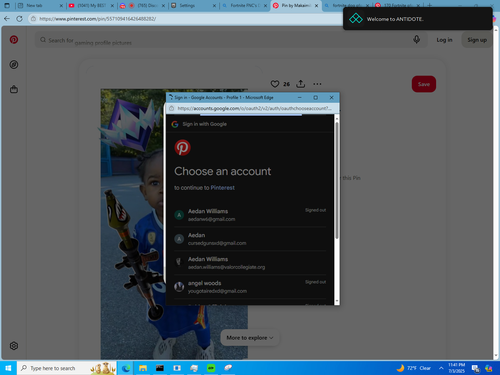
Task: Click the Pinterest search input field
Action: point(231,40)
